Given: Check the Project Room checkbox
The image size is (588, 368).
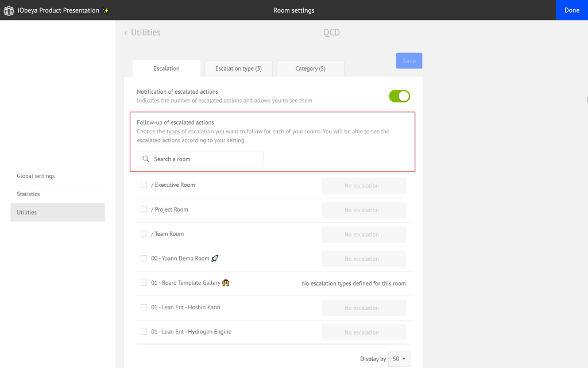Looking at the screenshot, I should coord(144,209).
